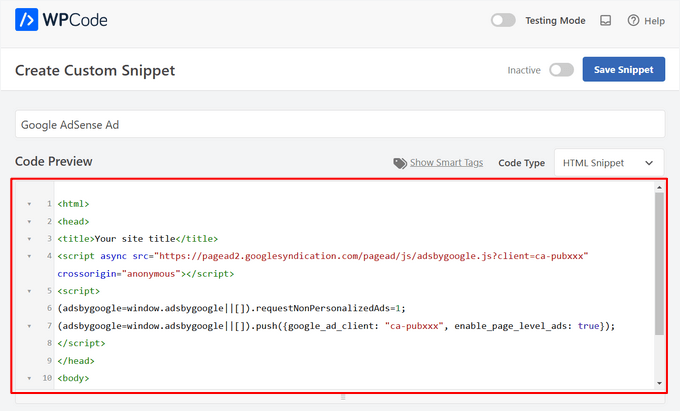This screenshot has width=680, height=411.
Task: Click the scrollbar up arrow in code editor
Action: pos(659,187)
